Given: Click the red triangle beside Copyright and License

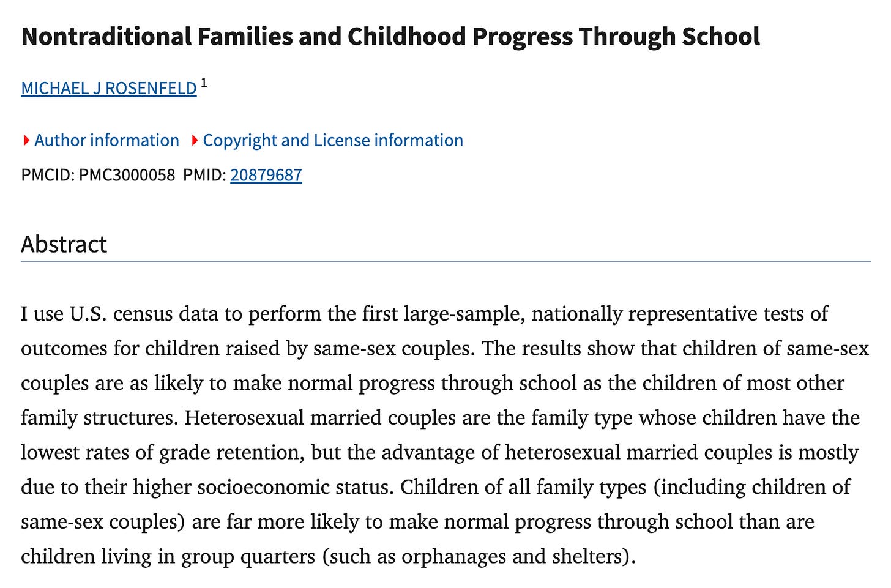Looking at the screenshot, I should (x=195, y=141).
